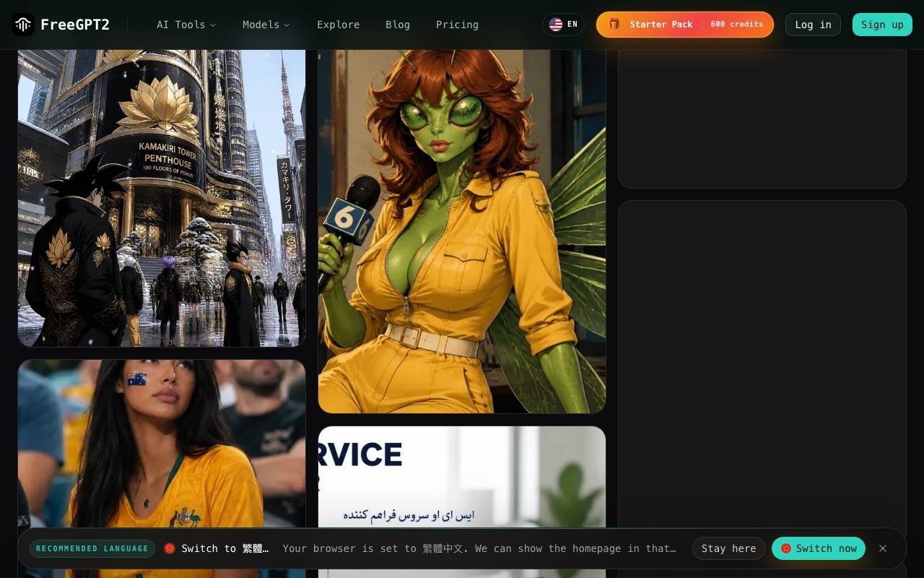Open the EN language selector
This screenshot has width=924, height=578.
point(563,25)
